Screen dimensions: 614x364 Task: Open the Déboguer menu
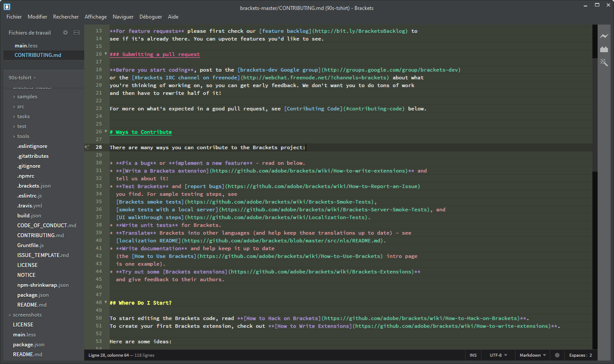150,17
